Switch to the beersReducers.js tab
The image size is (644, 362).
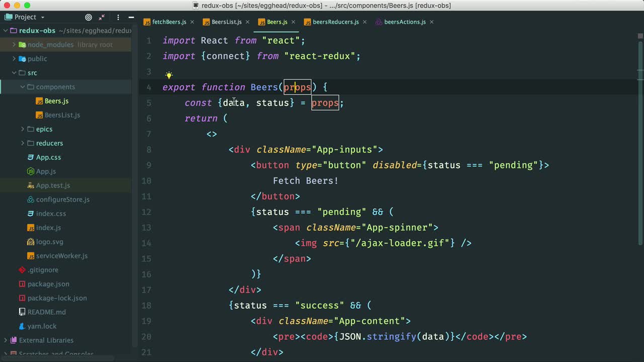(335, 22)
